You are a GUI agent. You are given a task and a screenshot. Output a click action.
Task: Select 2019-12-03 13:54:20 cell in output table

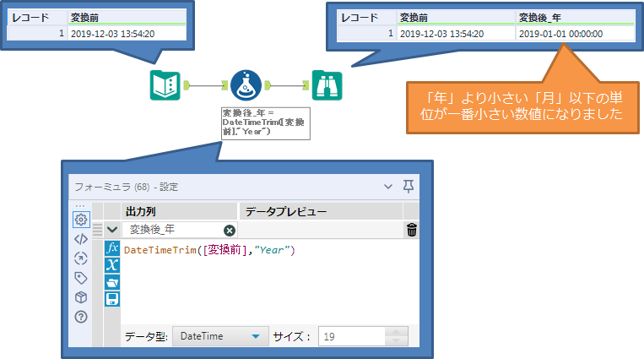(456, 34)
